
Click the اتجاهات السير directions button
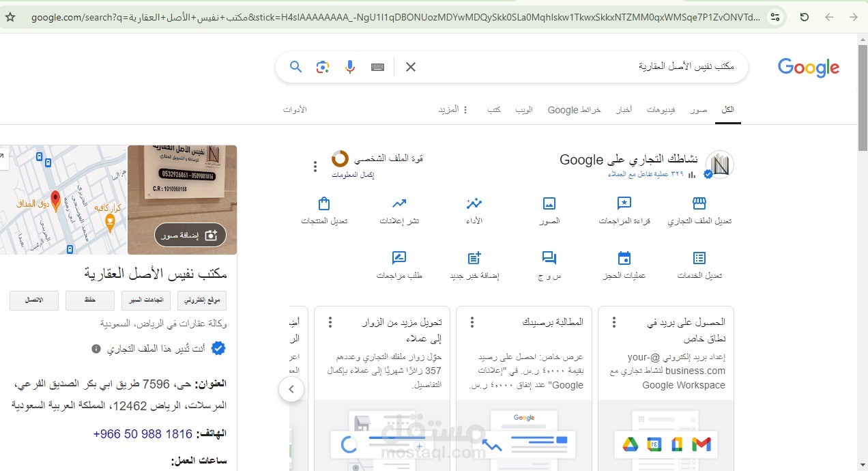click(x=146, y=300)
